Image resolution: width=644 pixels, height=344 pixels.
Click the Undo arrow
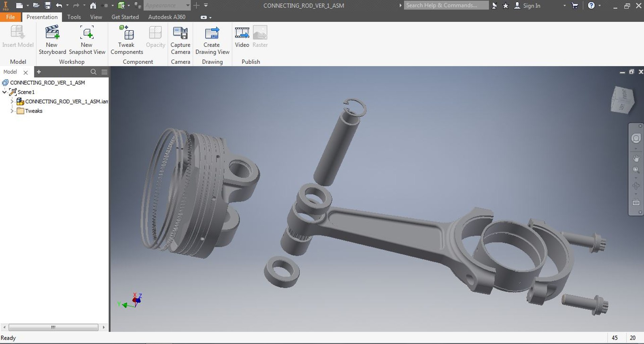coord(59,5)
